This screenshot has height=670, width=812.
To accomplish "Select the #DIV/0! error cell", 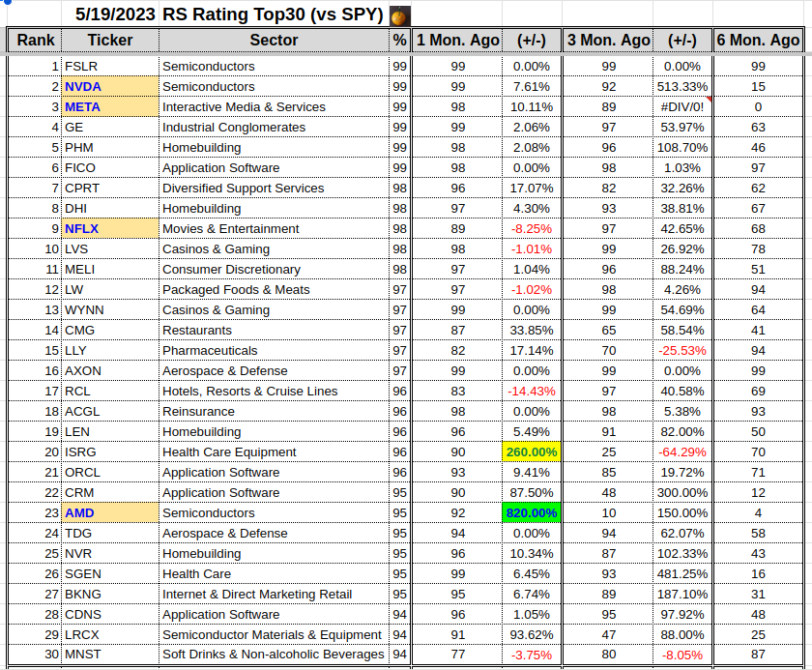I will (x=682, y=106).
